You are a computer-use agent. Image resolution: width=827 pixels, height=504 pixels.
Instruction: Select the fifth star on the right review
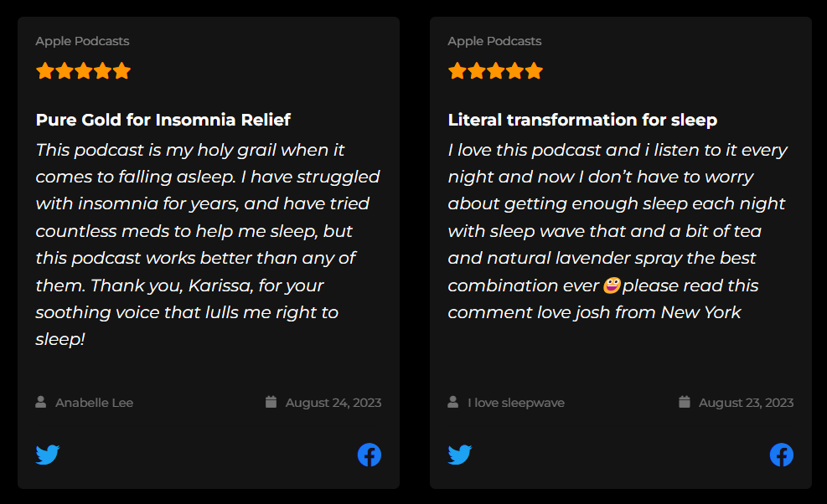[534, 71]
